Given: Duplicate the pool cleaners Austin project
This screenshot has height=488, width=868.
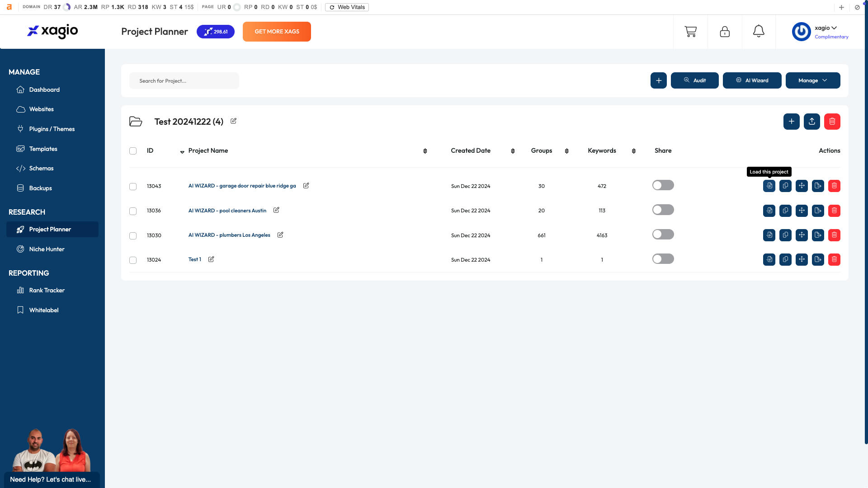Looking at the screenshot, I should tap(785, 211).
